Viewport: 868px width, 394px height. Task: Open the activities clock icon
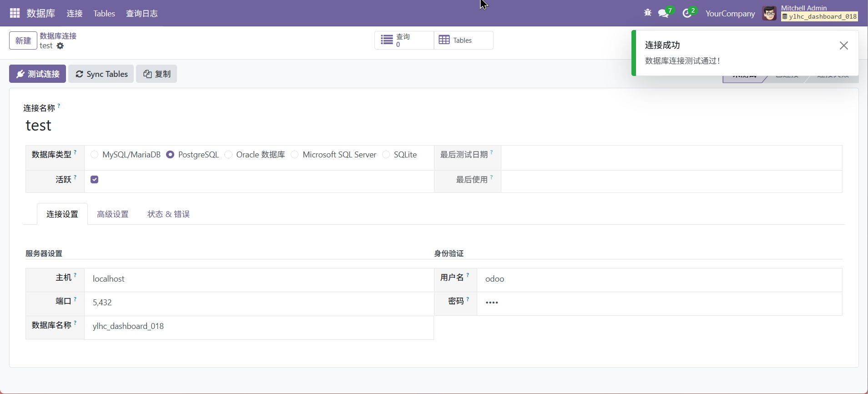[x=687, y=13]
